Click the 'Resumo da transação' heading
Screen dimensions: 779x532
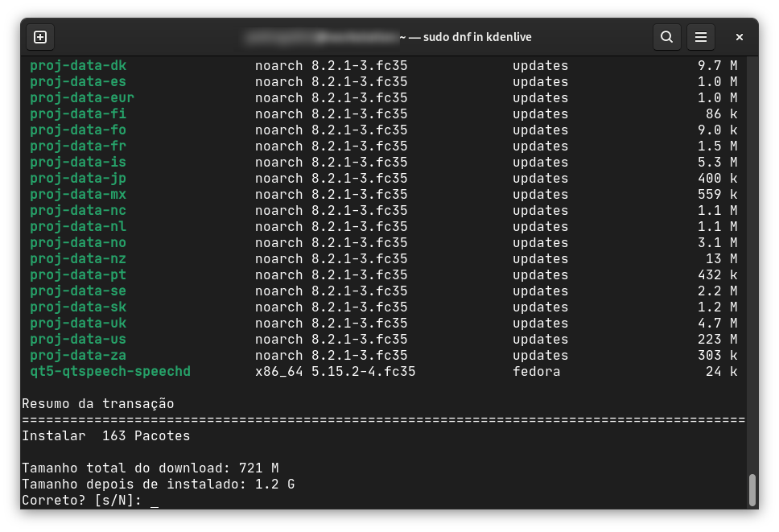pos(98,404)
